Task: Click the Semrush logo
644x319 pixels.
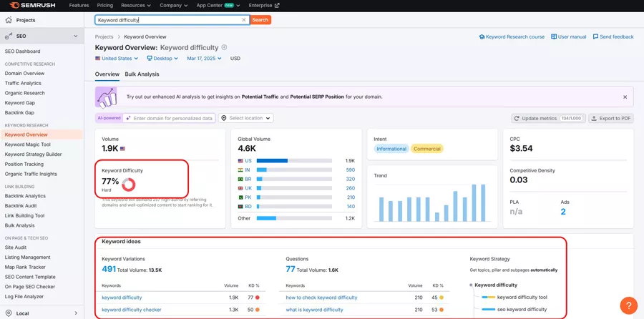Action: click(32, 5)
